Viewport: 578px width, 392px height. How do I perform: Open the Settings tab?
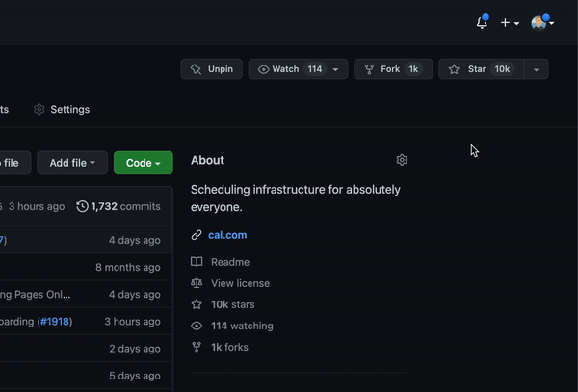(62, 110)
